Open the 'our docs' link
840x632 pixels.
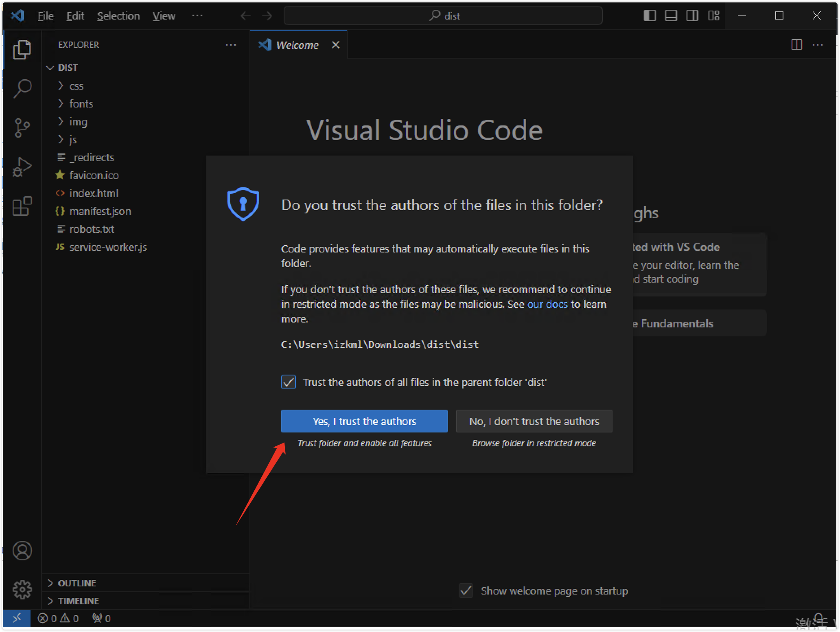pyautogui.click(x=547, y=304)
